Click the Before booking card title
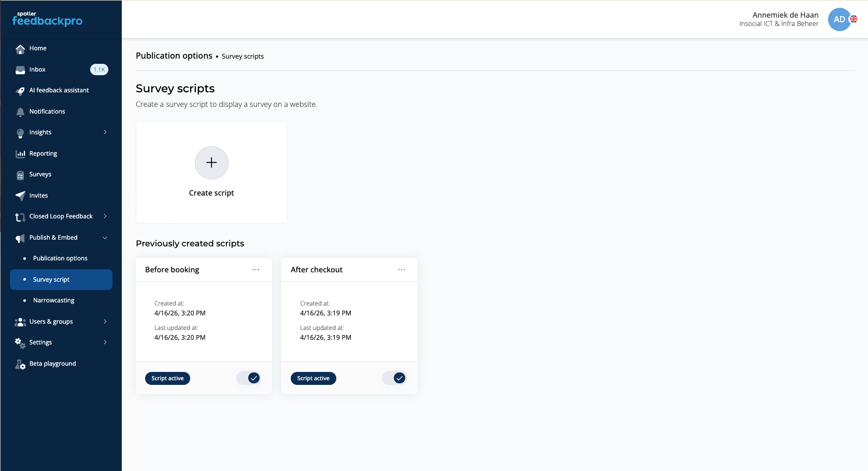This screenshot has width=868, height=471. [172, 270]
